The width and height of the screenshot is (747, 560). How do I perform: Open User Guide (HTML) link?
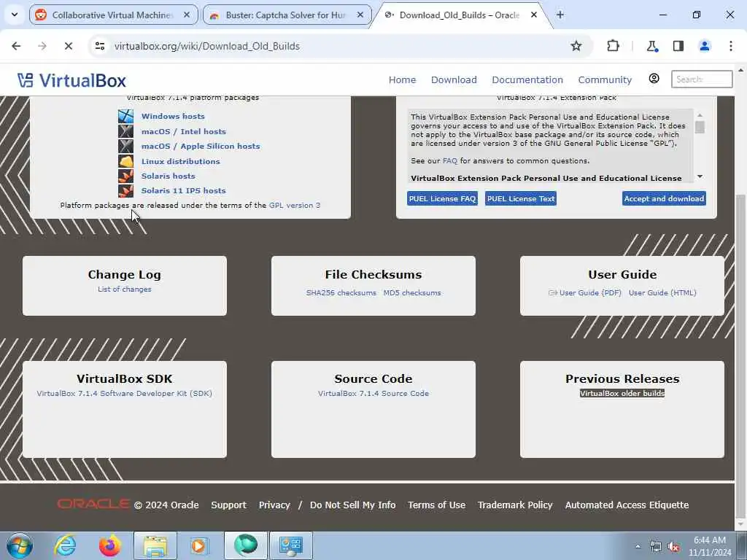coord(662,293)
